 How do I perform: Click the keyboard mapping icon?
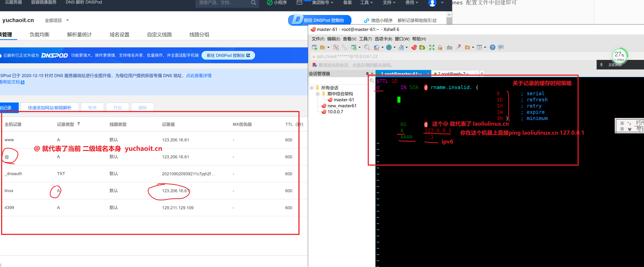tap(450, 47)
